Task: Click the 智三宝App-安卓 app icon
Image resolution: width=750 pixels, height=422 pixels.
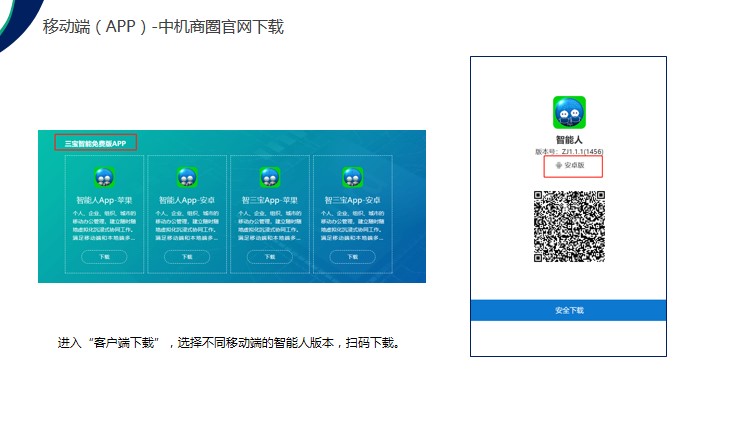Action: (353, 178)
